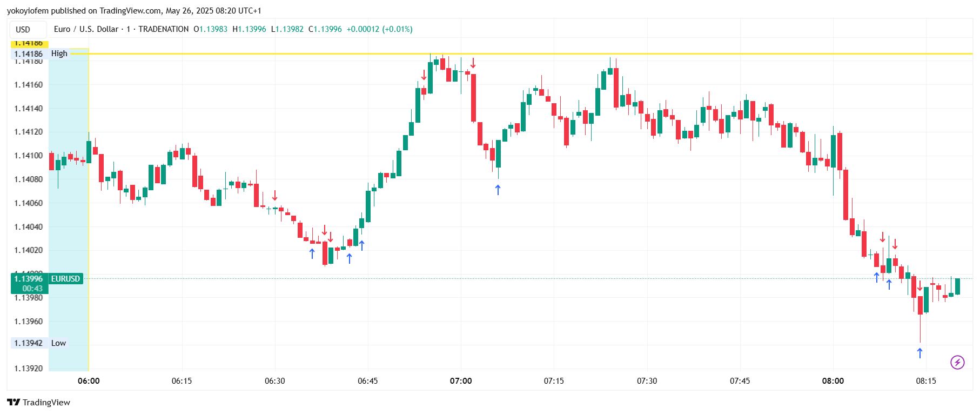
Task: Click the TRADENATION broker name in header
Action: pyautogui.click(x=164, y=29)
